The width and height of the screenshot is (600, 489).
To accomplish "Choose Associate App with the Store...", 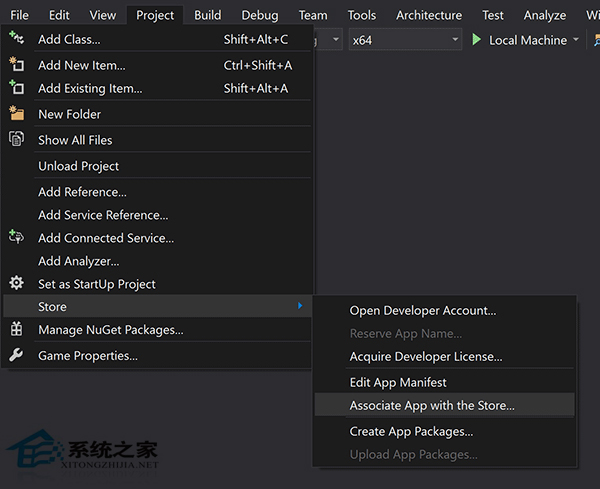I will 444,405.
